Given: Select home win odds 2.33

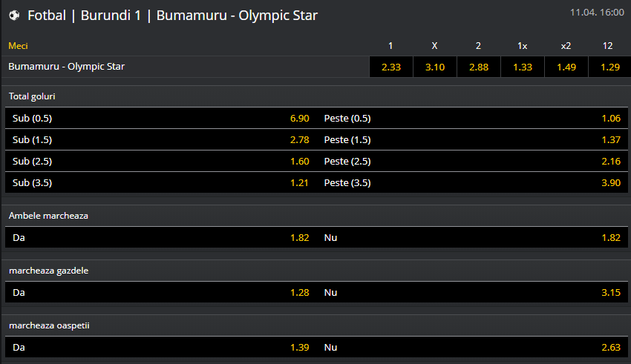Looking at the screenshot, I should pos(390,67).
